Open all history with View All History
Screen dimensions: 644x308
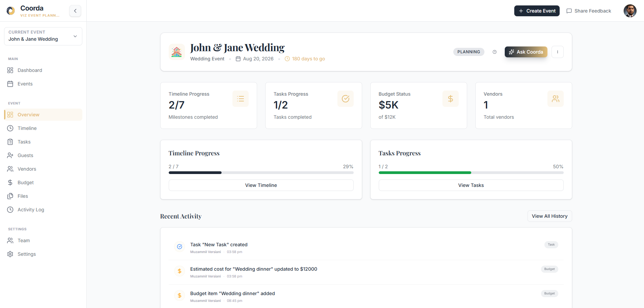coord(549,216)
